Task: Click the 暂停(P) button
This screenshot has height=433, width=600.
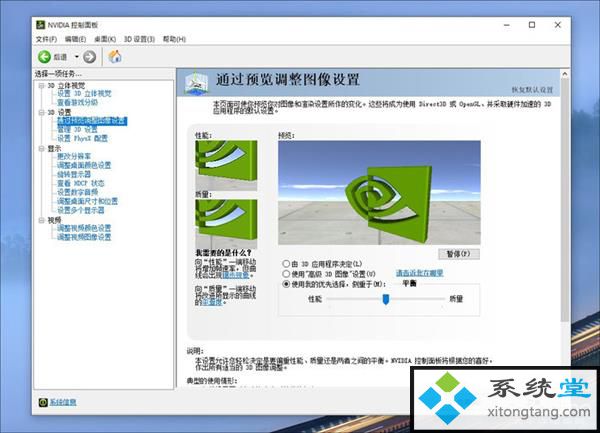Action: [458, 254]
